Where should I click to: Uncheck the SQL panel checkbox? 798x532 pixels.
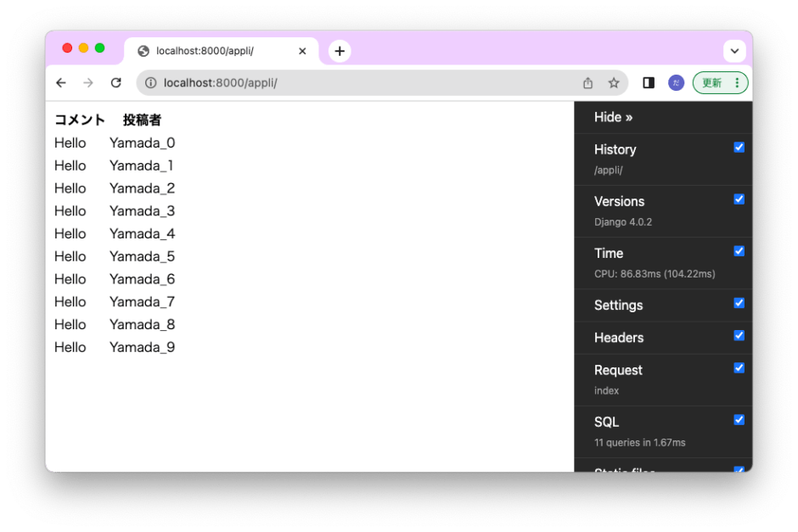(x=739, y=419)
